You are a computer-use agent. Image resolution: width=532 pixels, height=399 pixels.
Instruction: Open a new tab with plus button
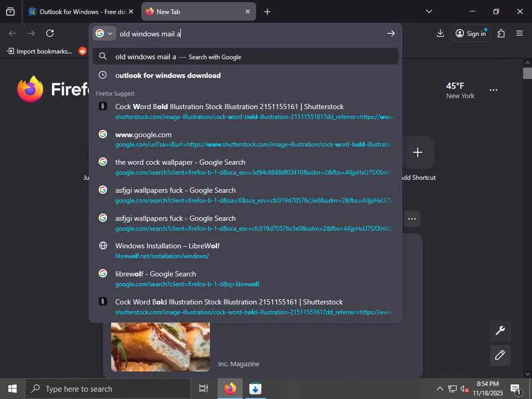pos(268,12)
